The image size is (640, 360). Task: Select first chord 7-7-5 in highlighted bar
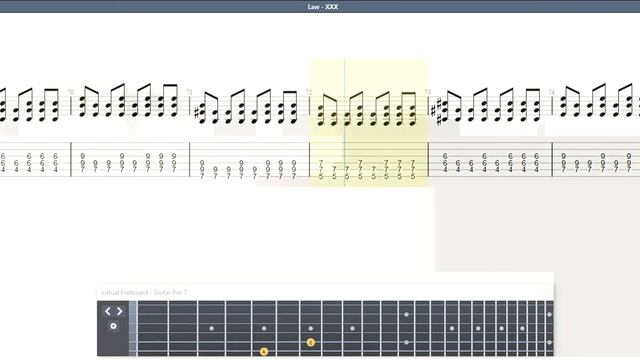click(x=321, y=170)
